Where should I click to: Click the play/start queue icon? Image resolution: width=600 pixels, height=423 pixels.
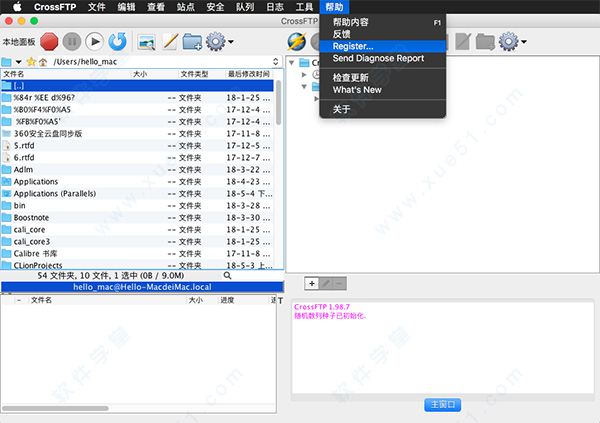pos(95,41)
